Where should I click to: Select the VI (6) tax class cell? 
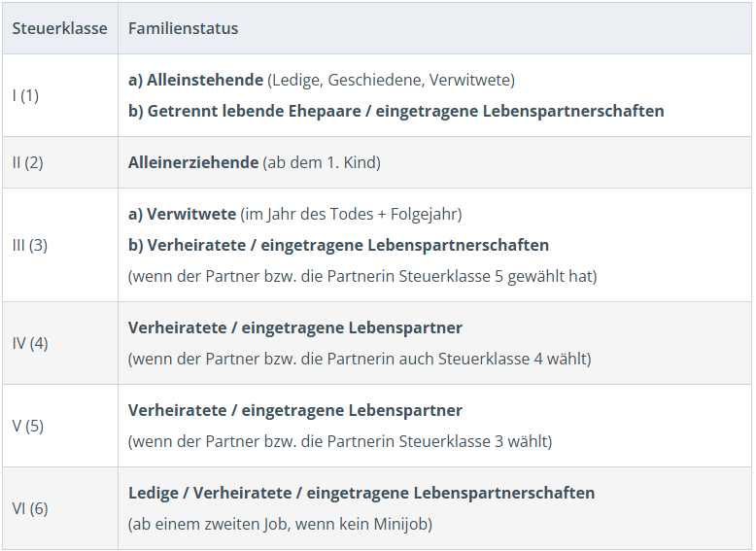coord(29,508)
